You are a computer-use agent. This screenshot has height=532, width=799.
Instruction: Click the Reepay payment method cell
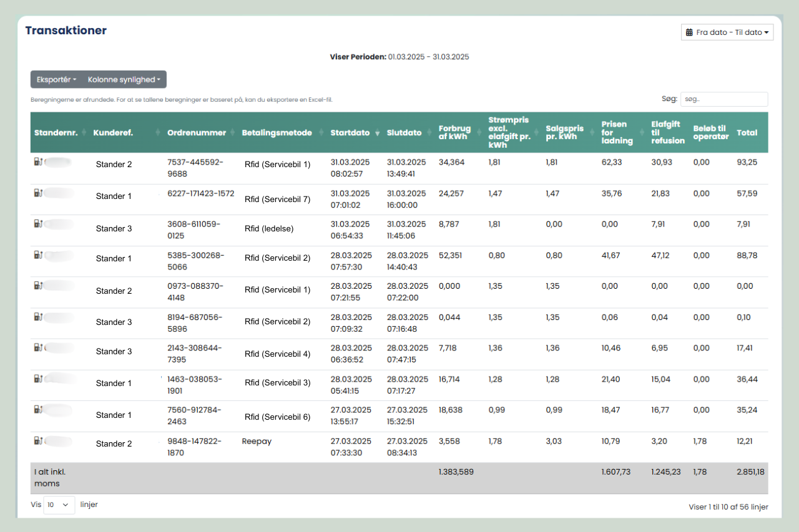click(x=257, y=441)
